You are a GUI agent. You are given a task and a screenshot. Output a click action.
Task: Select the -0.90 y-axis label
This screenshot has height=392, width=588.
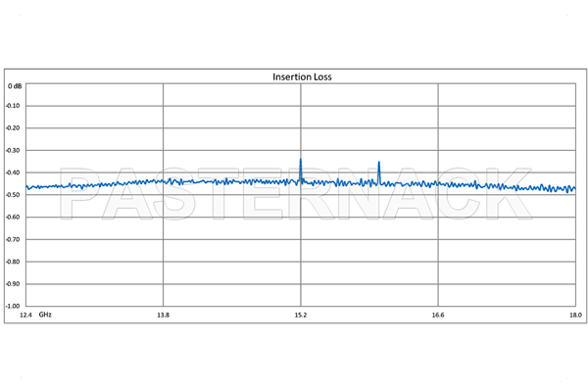[15, 282]
